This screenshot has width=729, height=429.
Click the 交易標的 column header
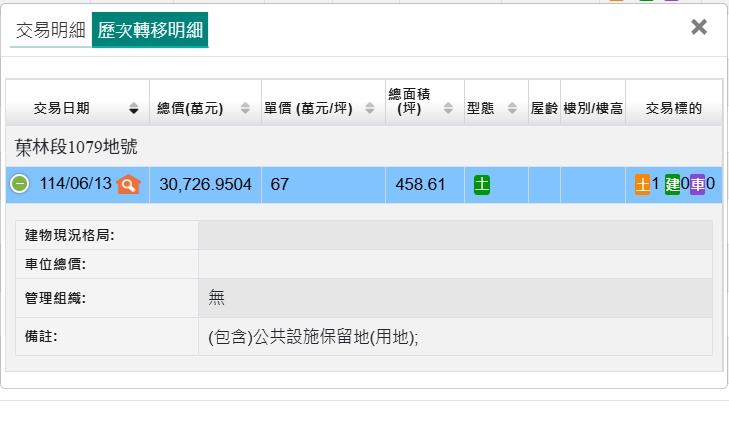click(673, 108)
